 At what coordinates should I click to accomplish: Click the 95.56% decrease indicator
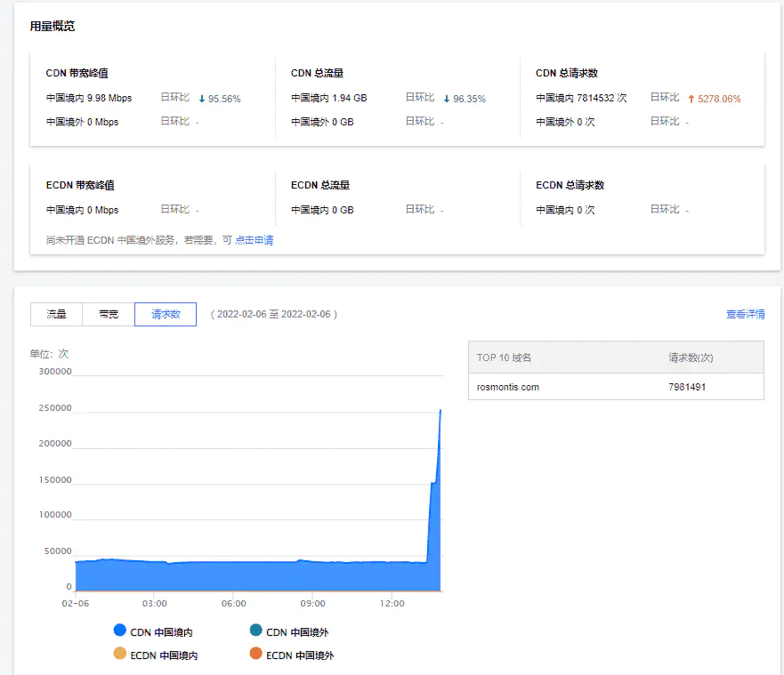coord(220,99)
